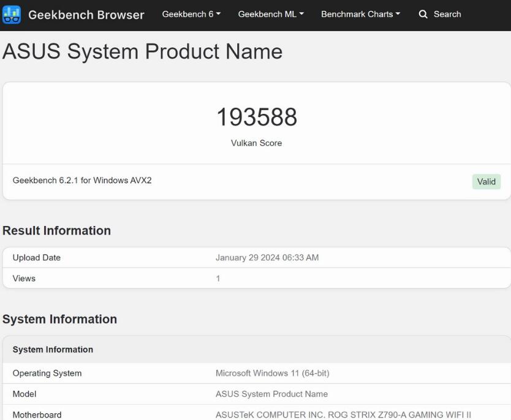Open the Benchmark Charts dropdown

tap(360, 14)
